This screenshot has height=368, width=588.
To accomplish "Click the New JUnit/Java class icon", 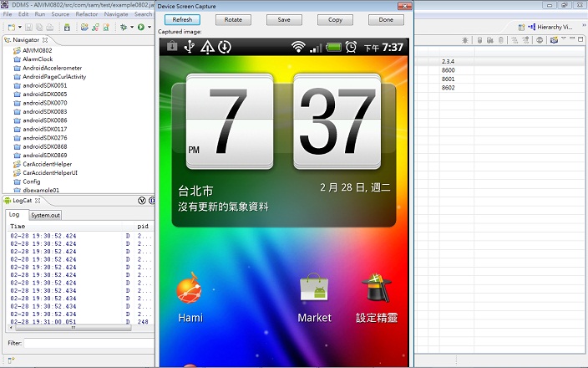I will [x=95, y=27].
